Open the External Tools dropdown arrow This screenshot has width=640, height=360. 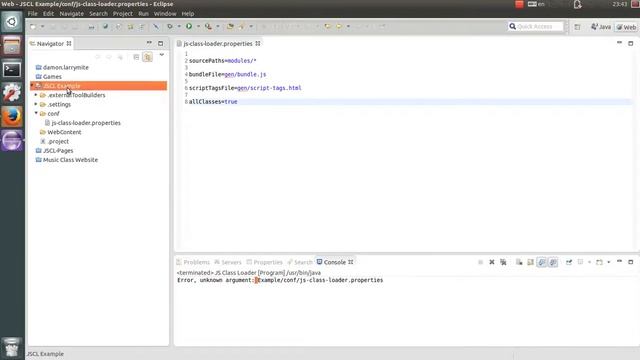[x=218, y=27]
